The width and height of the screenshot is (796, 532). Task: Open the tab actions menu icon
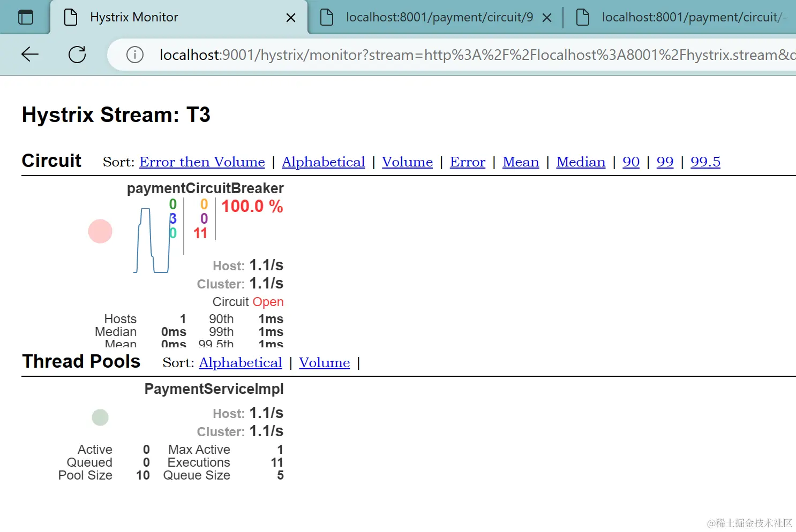pyautogui.click(x=25, y=17)
